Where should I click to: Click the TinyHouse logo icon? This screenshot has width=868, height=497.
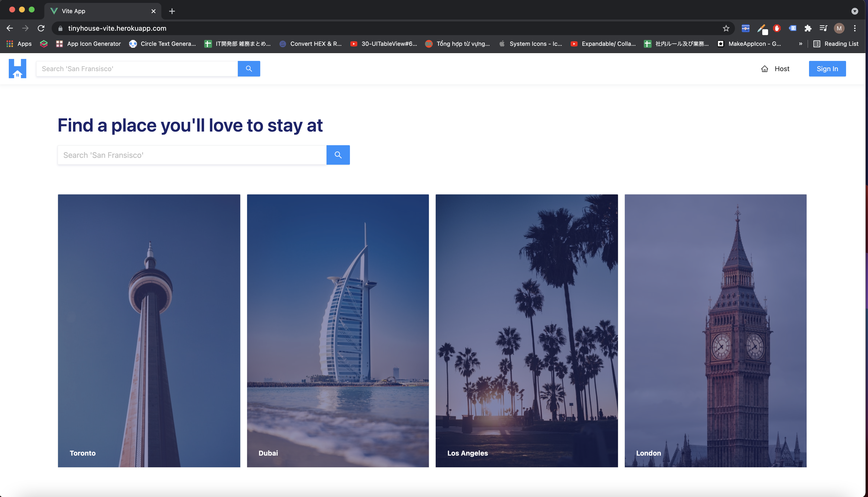17,69
